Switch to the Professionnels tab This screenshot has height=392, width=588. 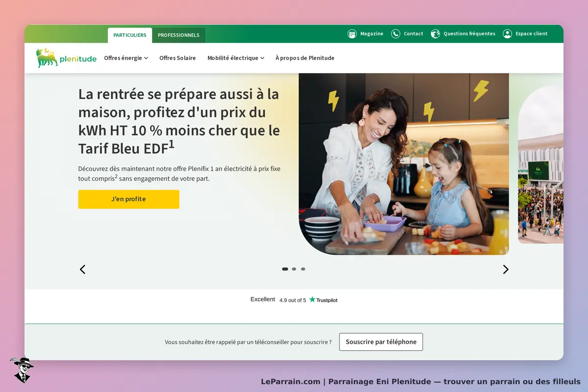[178, 35]
